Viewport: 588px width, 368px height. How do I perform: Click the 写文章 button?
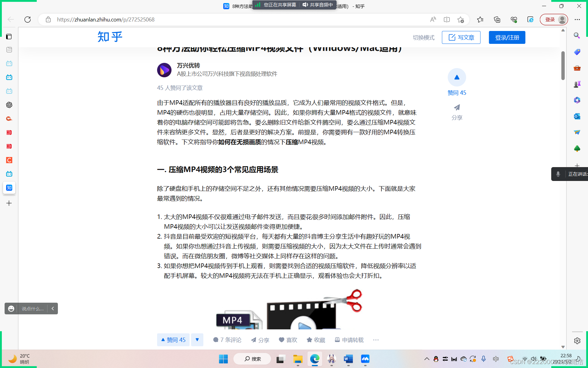461,37
